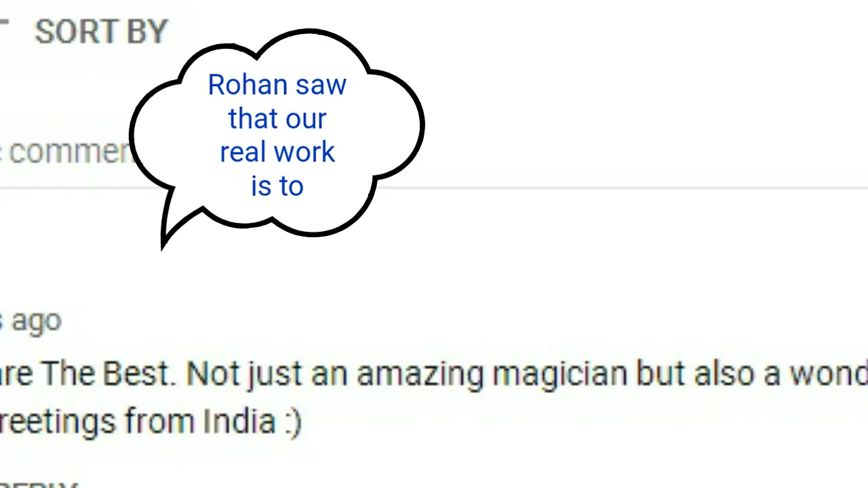Click 'real work' text inside the bubble

pyautogui.click(x=277, y=152)
